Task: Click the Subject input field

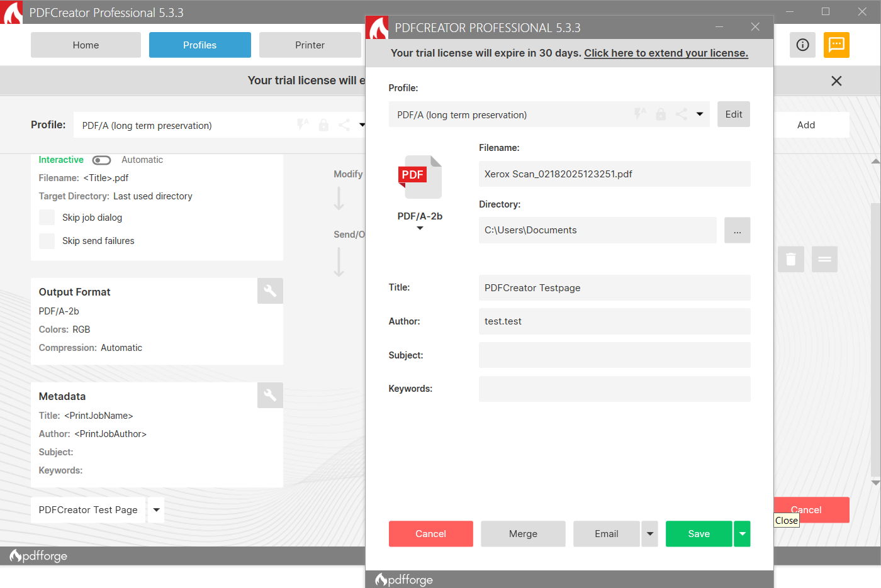Action: [x=614, y=355]
